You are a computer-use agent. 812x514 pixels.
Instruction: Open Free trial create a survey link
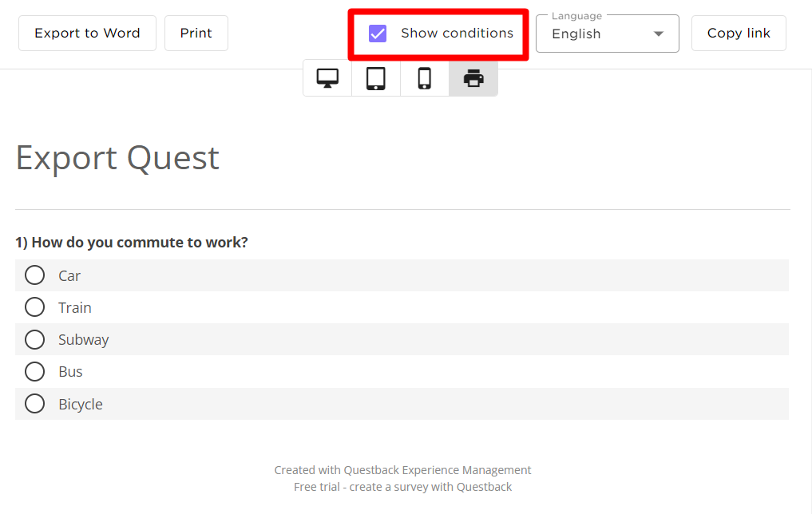(x=402, y=487)
